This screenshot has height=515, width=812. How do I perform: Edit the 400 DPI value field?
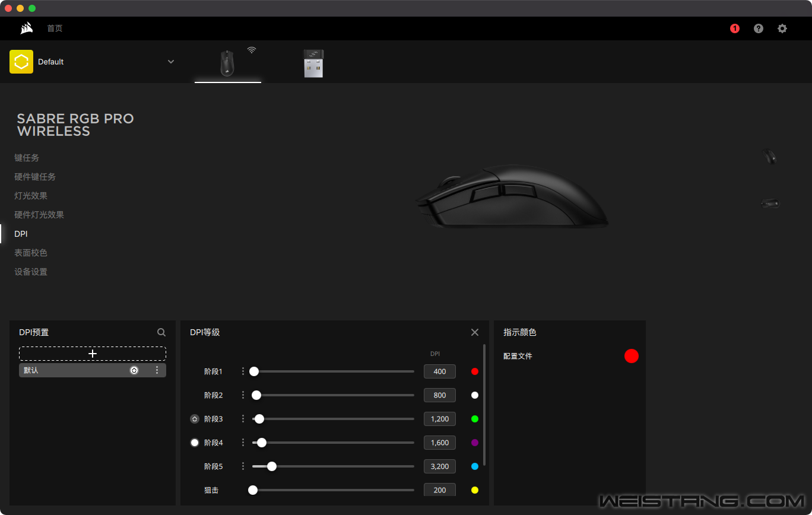tap(440, 371)
